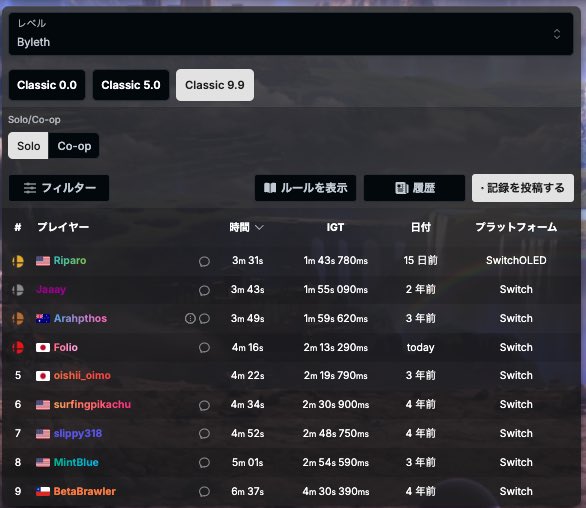Viewport: 586px width, 508px height.
Task: Click the today date in Folio's row
Action: click(x=420, y=348)
